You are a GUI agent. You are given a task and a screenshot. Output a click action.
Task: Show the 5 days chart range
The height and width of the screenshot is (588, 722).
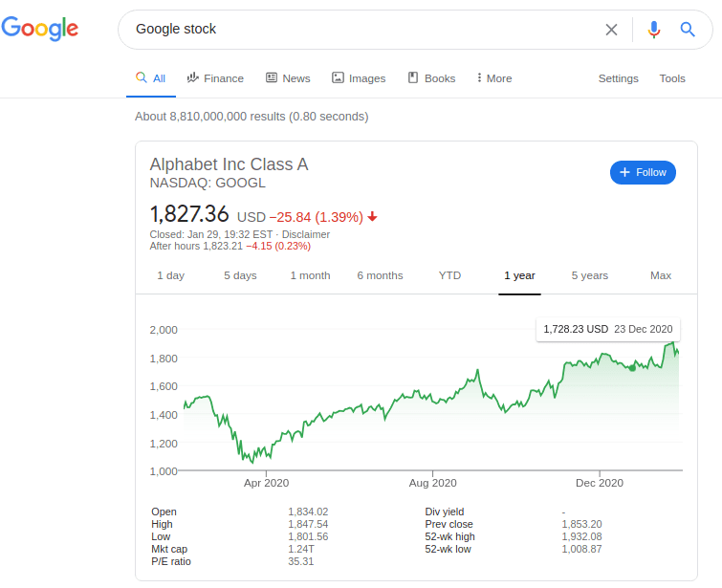[x=240, y=275]
